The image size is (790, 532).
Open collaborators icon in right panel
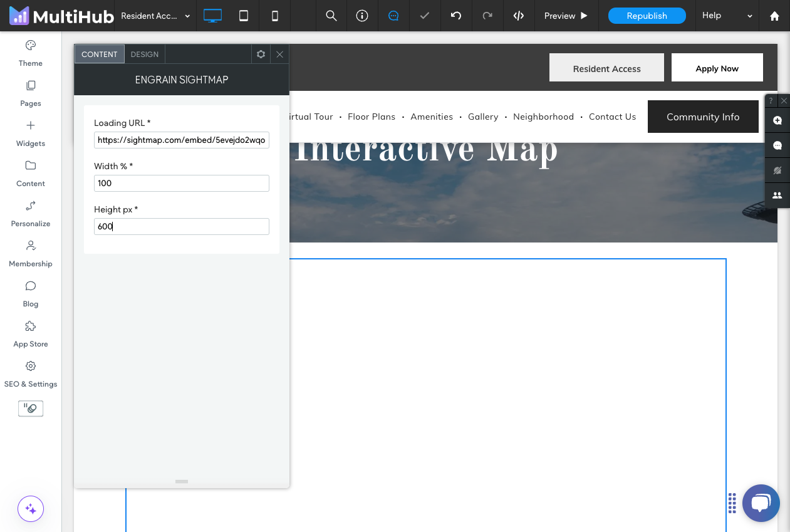[x=777, y=196]
